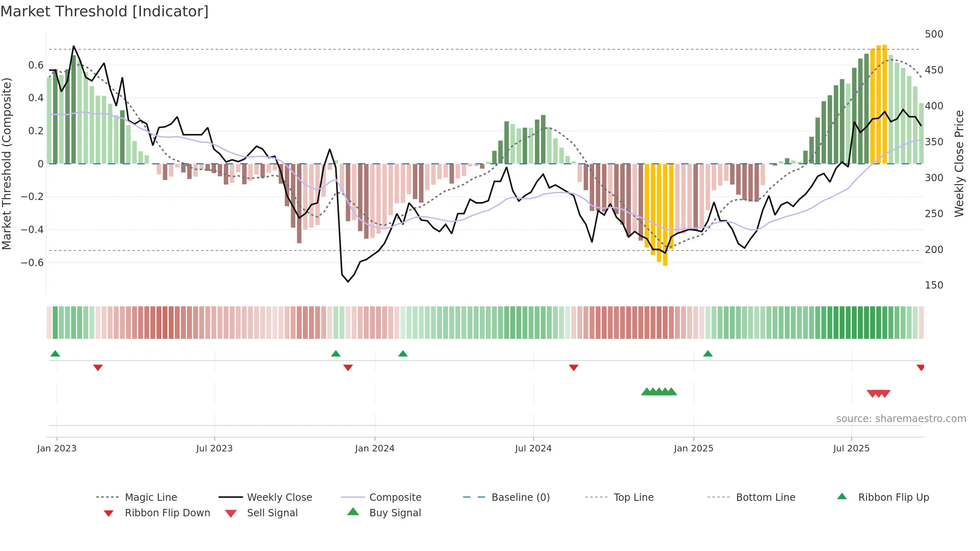Click the ribbon flip down marker in early 2023
The width and height of the screenshot is (980, 551).
coord(98,368)
